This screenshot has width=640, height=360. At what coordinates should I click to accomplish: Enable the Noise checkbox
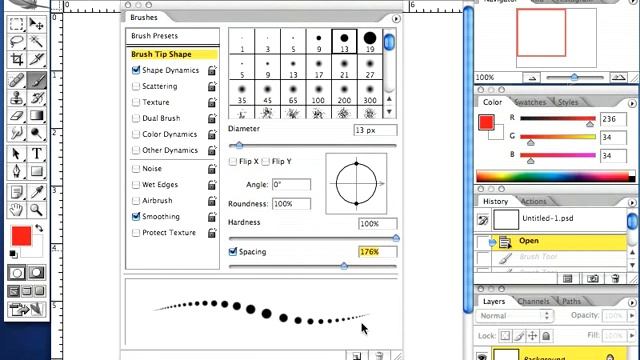pos(136,169)
